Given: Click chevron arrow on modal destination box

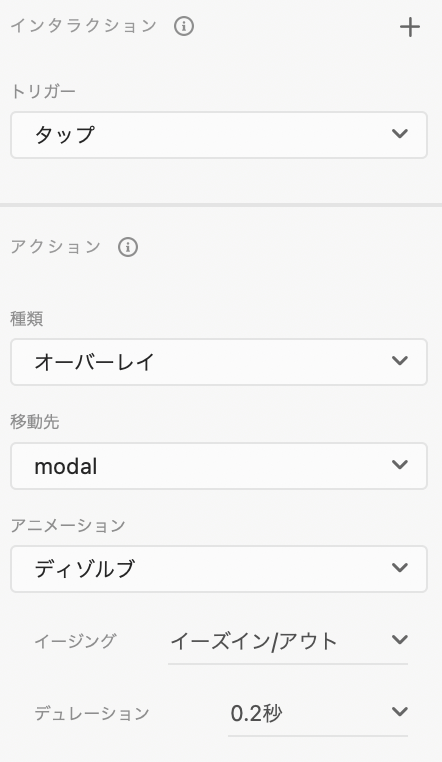Looking at the screenshot, I should coord(399,465).
